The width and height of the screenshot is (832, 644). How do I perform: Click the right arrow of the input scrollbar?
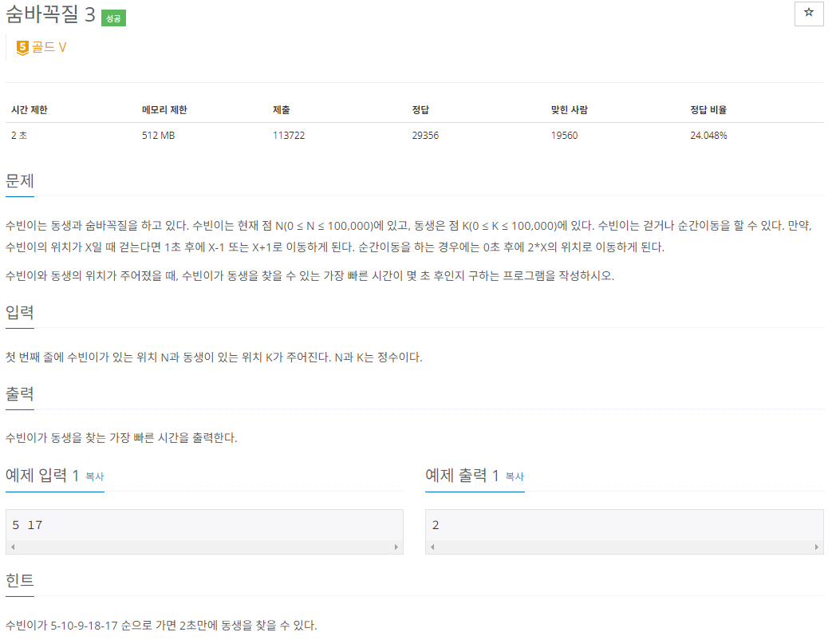(x=396, y=547)
